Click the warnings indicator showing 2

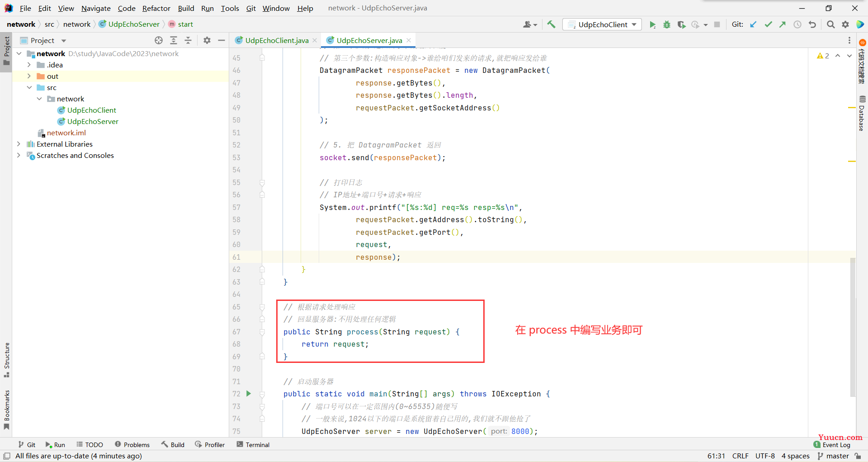point(823,56)
